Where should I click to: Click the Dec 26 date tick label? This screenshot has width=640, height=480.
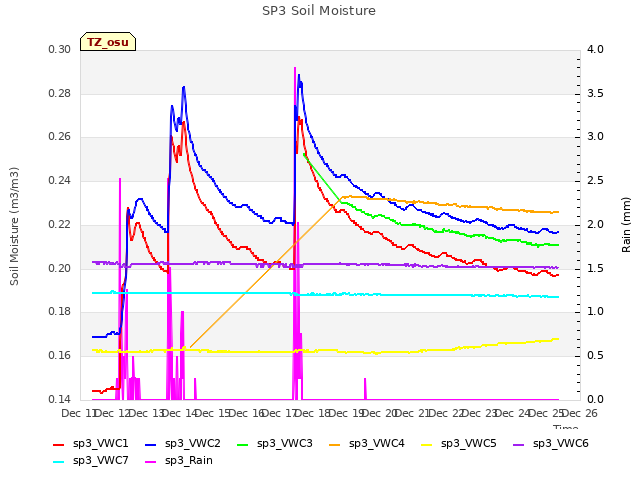coord(581,413)
